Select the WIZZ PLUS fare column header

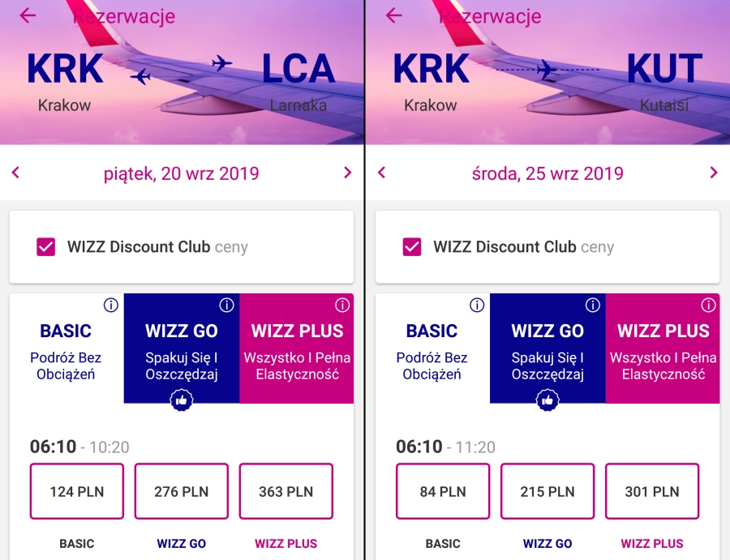(x=297, y=331)
